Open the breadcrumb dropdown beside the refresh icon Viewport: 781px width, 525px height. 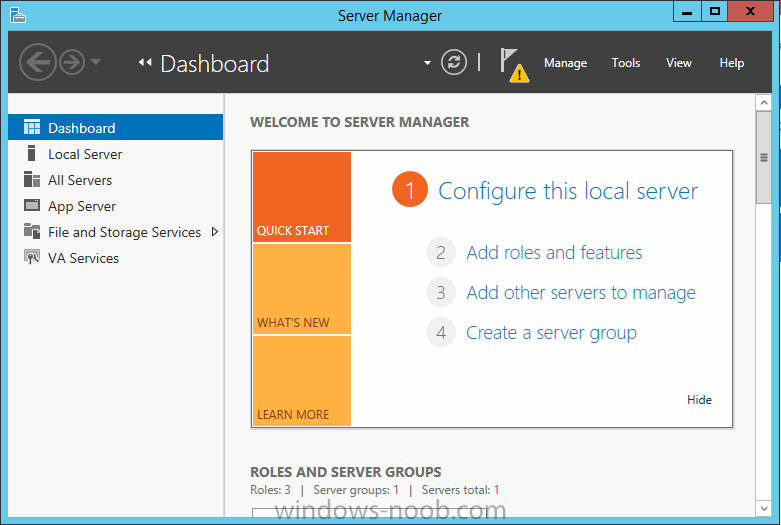point(427,63)
